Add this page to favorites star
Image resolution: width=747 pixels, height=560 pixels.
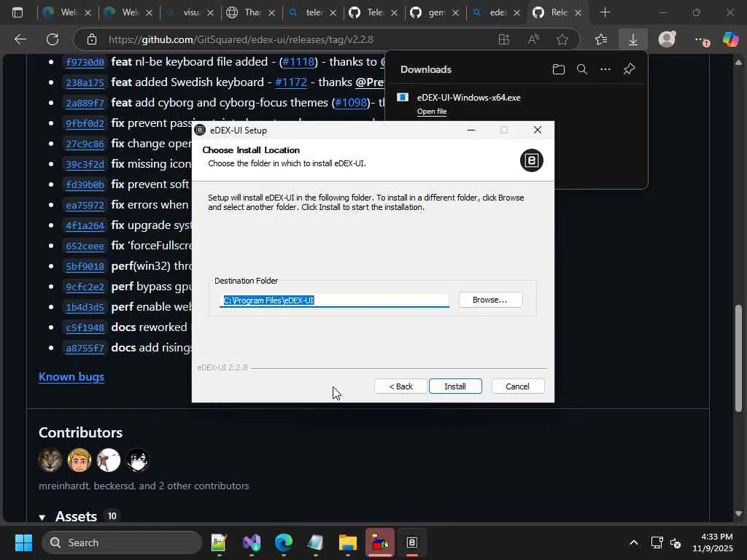(x=562, y=39)
